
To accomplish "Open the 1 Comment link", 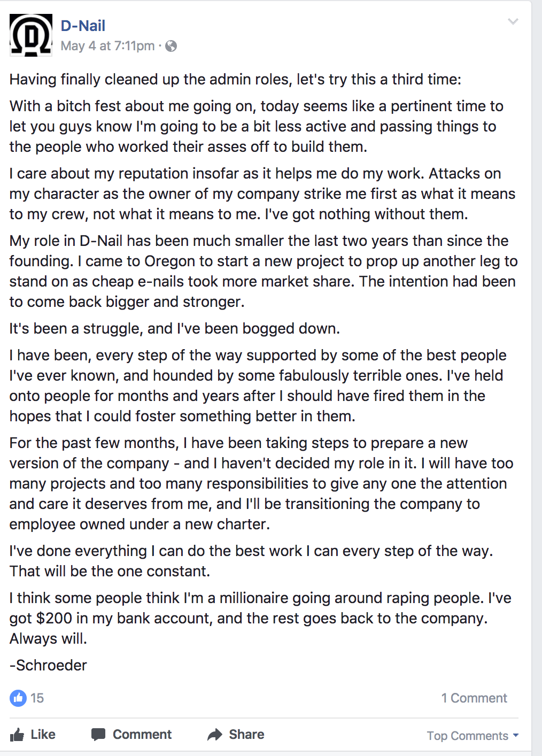I will coord(474,698).
